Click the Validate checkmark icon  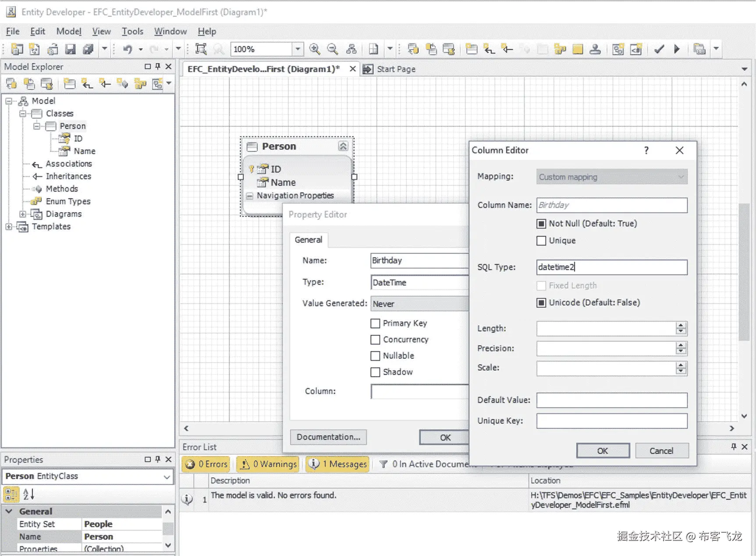pyautogui.click(x=659, y=49)
